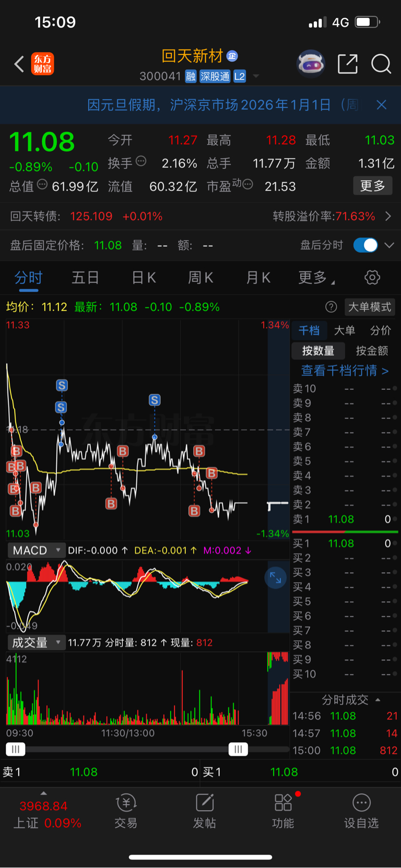
Task: Open the robot assistant avatar
Action: click(311, 64)
